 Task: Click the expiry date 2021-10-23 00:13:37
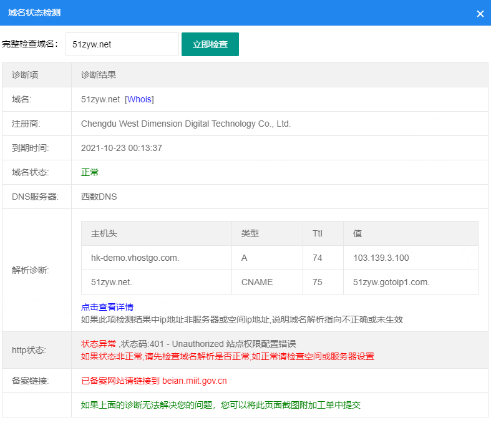tap(121, 148)
